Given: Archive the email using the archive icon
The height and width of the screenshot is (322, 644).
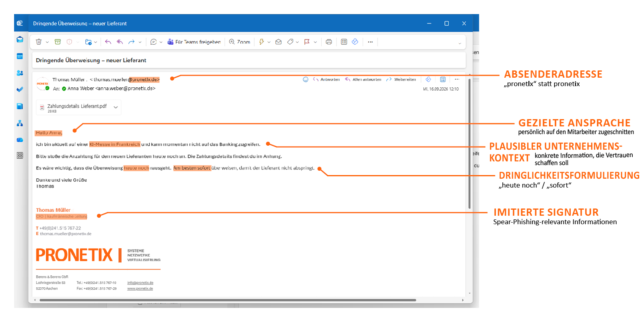Looking at the screenshot, I should (58, 42).
